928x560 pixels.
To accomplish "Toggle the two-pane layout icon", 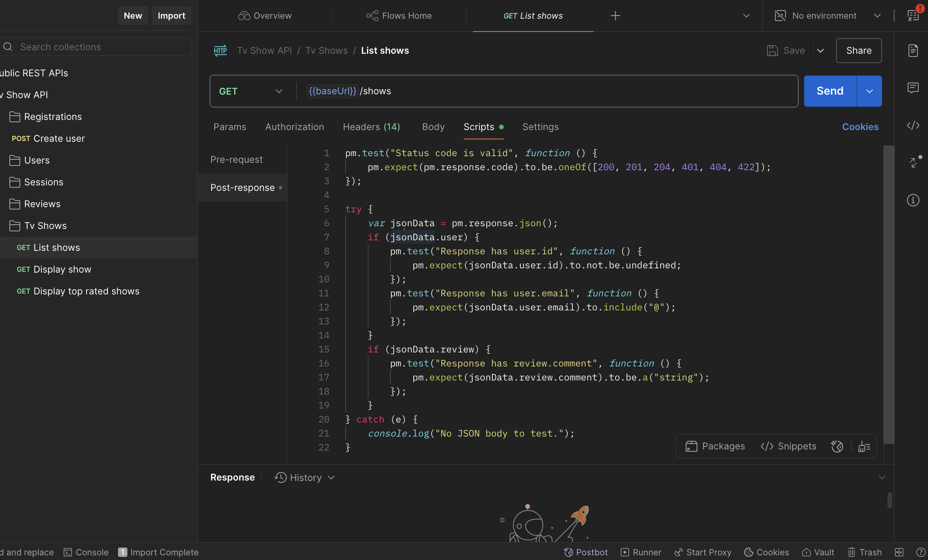I will click(x=899, y=552).
